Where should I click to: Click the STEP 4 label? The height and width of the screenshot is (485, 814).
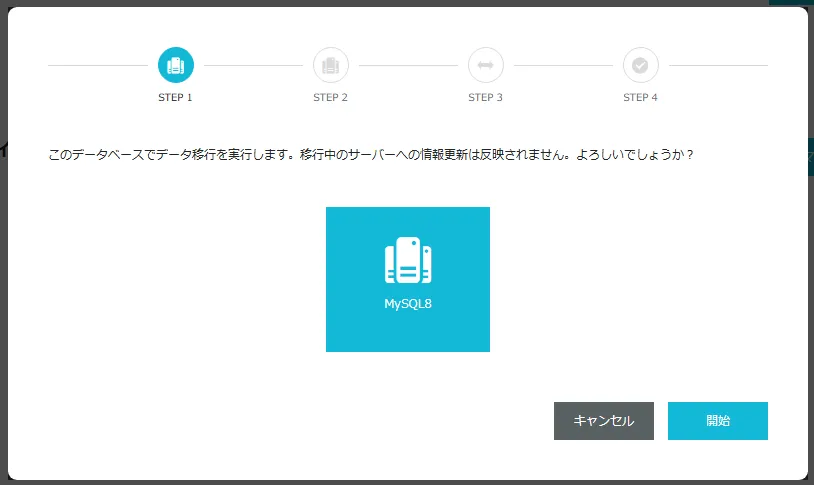pyautogui.click(x=641, y=98)
